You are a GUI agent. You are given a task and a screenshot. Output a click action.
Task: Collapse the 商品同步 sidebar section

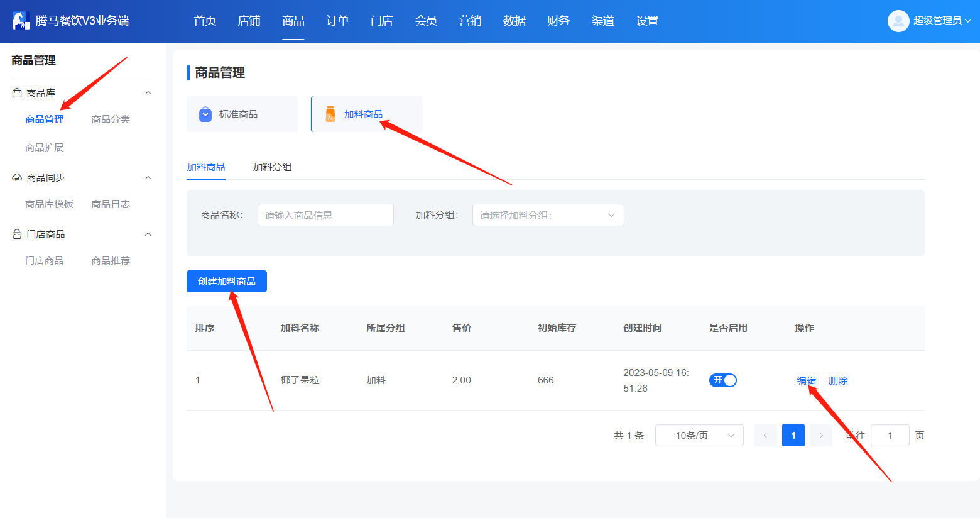point(148,178)
